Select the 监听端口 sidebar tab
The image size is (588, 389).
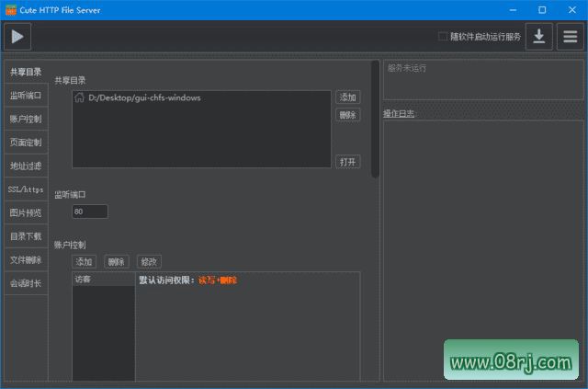click(x=26, y=96)
